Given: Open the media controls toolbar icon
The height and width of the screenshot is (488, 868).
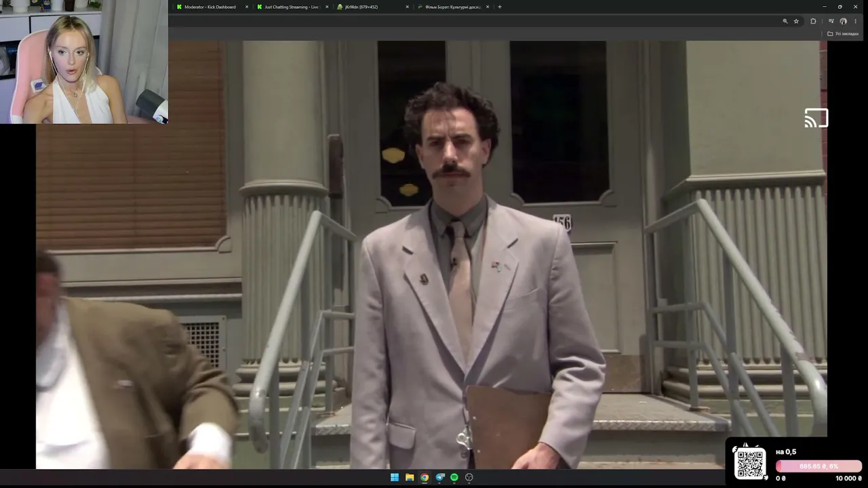Looking at the screenshot, I should click(x=831, y=21).
